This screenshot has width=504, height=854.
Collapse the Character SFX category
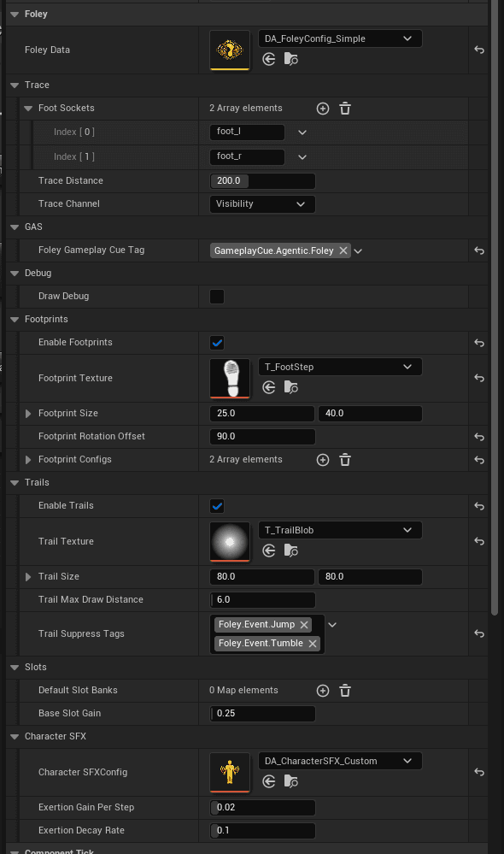[x=15, y=736]
